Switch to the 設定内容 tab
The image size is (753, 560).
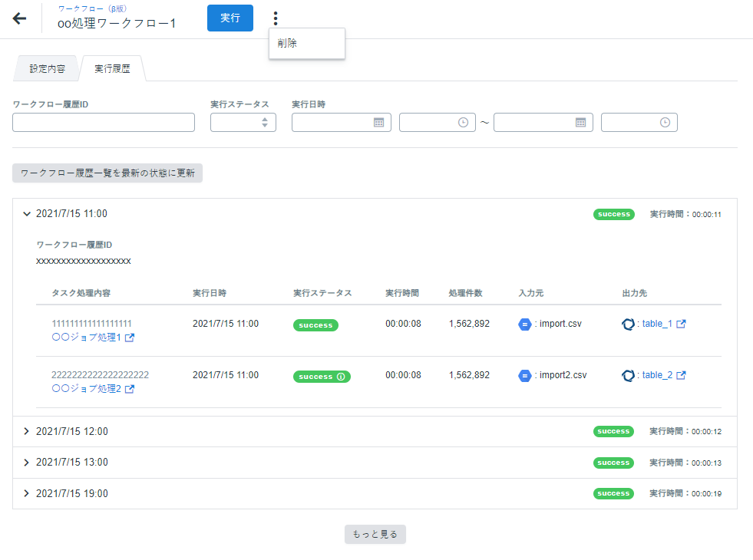[47, 68]
